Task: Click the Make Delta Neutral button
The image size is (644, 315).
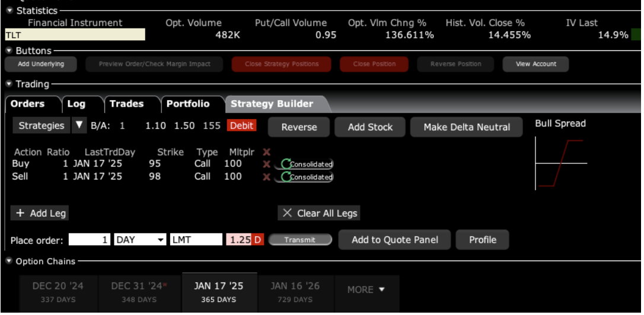Action: (467, 127)
